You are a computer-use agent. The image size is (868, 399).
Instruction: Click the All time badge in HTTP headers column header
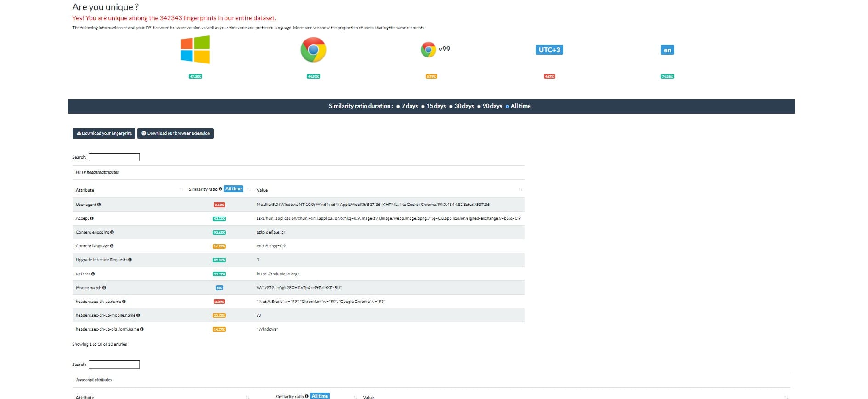233,189
